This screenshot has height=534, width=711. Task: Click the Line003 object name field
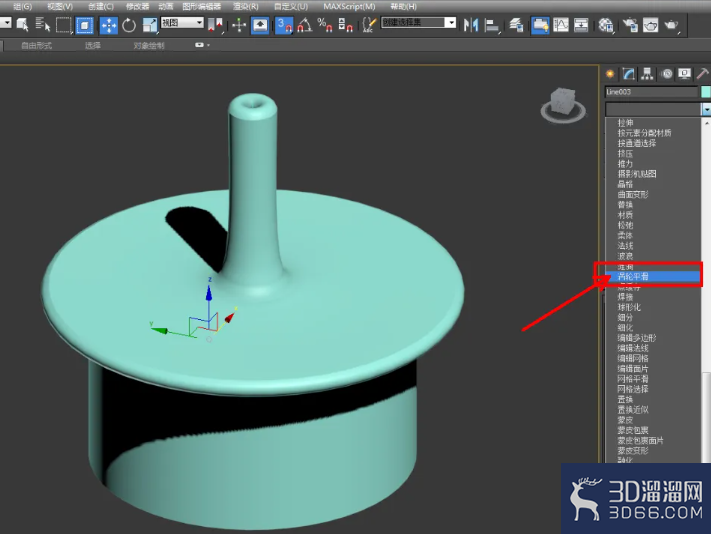coord(651,92)
